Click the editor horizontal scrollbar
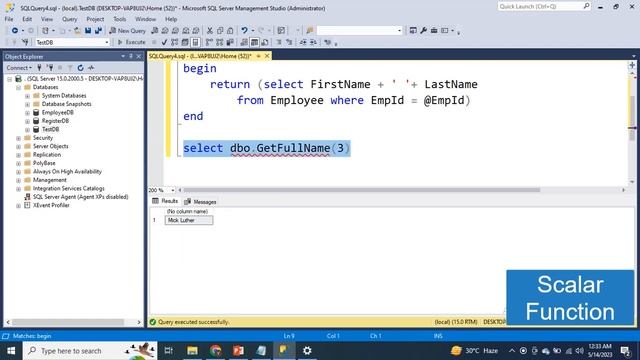Viewport: 640px width, 360px height. pyautogui.click(x=362, y=190)
